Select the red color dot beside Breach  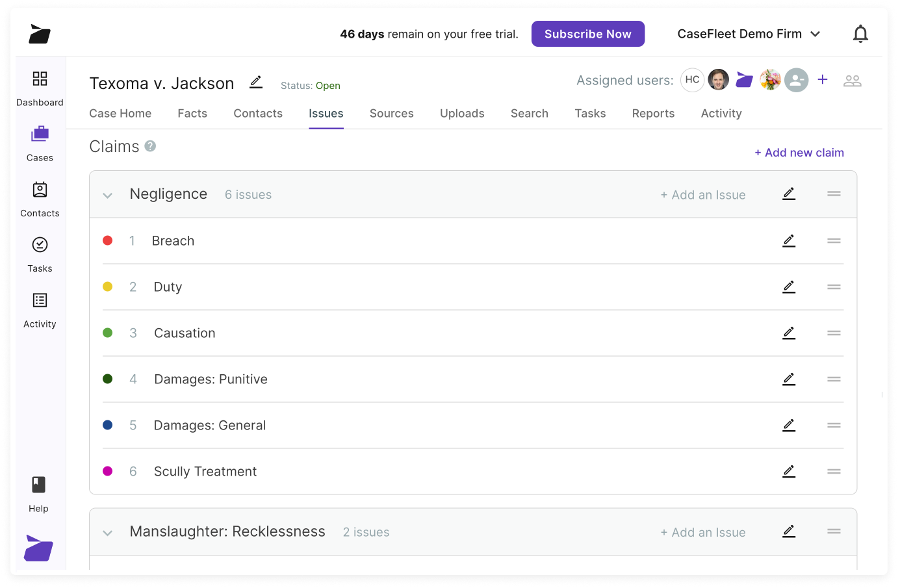[108, 240]
